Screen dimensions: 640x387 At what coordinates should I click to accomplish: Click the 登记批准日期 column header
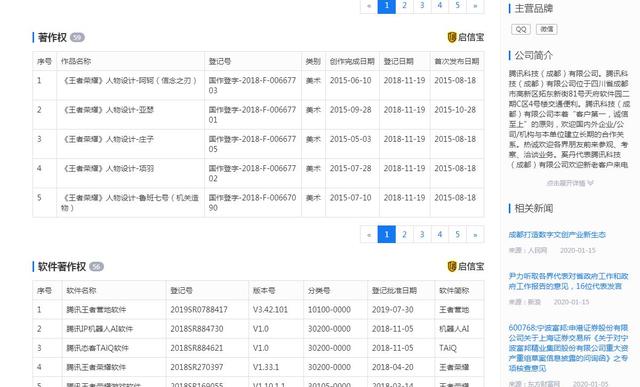[x=394, y=291]
